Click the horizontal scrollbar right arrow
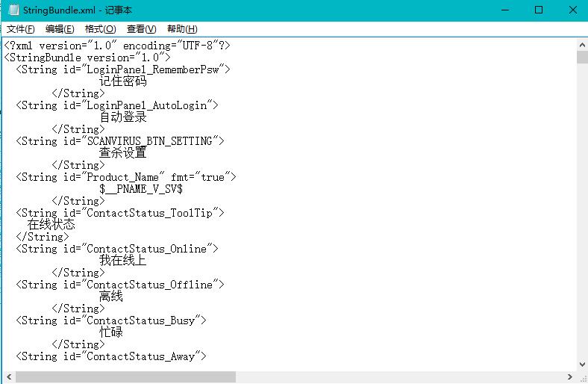This screenshot has width=588, height=384. pyautogui.click(x=569, y=377)
